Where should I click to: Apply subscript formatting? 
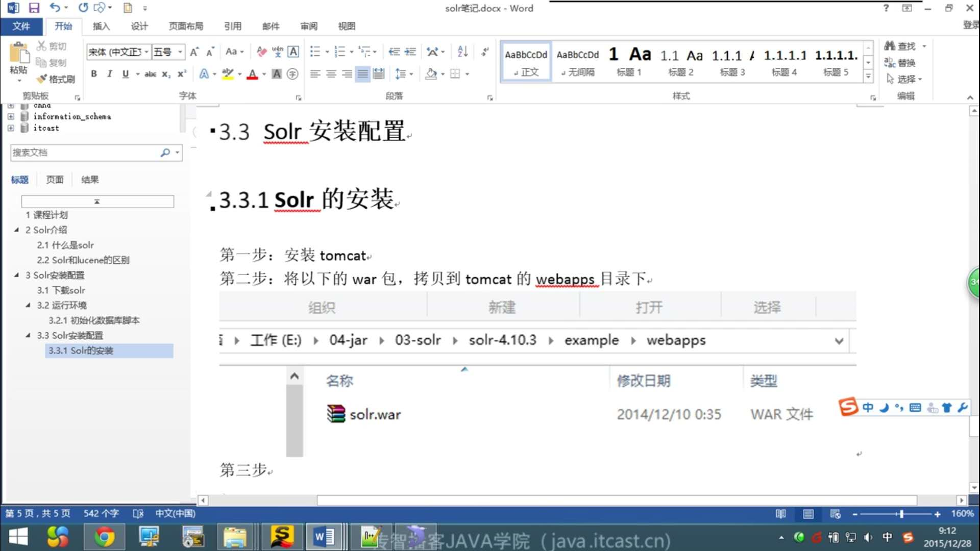click(x=166, y=74)
